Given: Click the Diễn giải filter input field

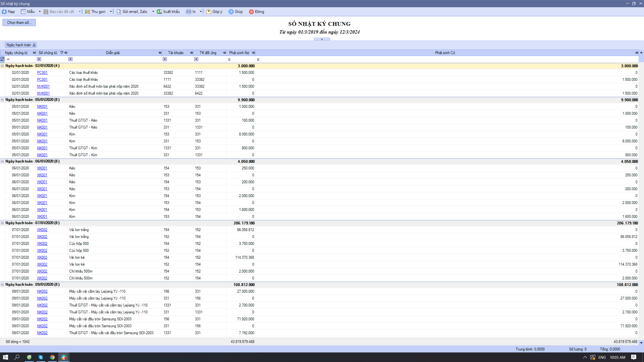Looking at the screenshot, I should 117,59.
